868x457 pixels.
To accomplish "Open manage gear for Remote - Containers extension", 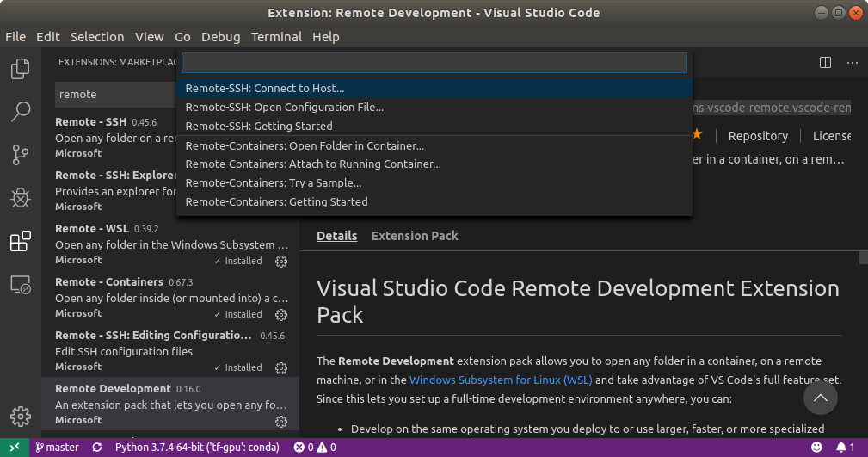I will tap(281, 315).
